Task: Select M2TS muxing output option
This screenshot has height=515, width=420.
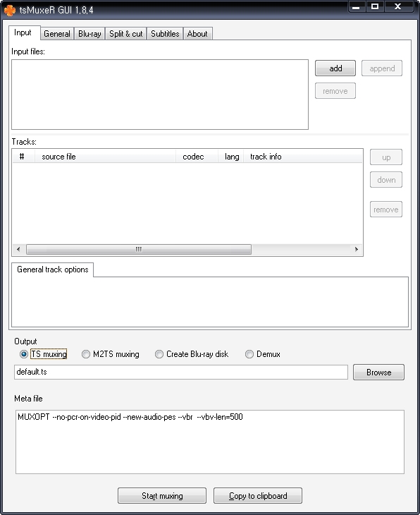Action: [x=111, y=354]
